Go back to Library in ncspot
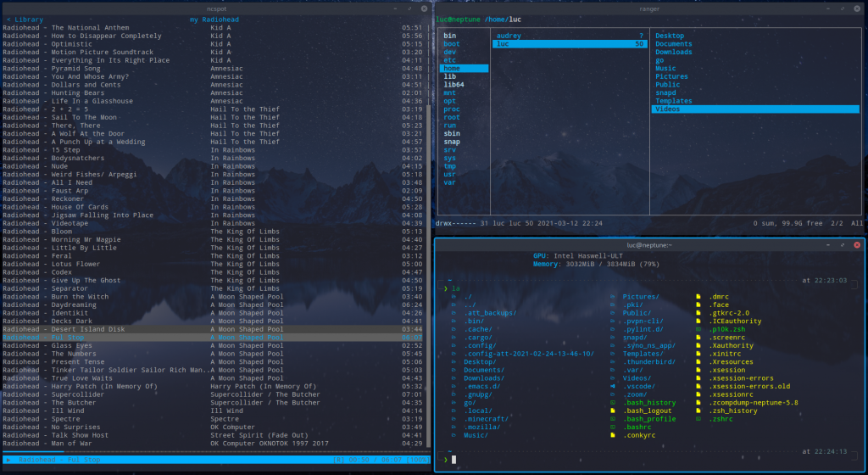The image size is (868, 475). click(25, 20)
